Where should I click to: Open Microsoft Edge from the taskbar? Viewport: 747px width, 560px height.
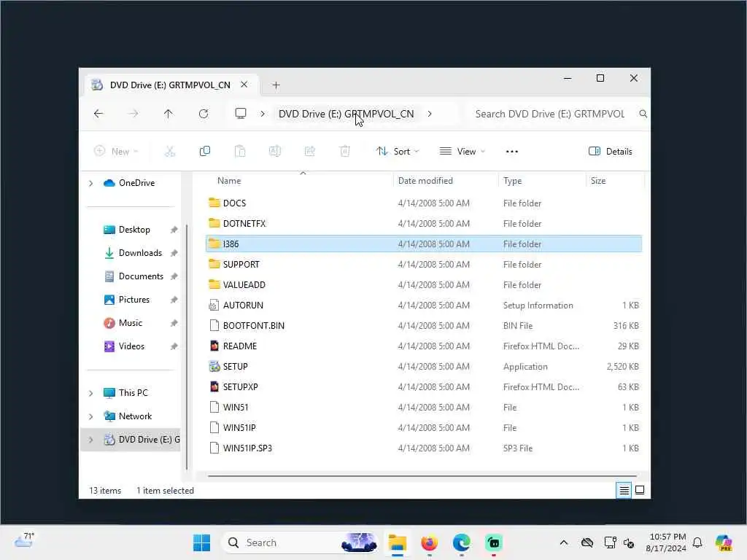coord(461,542)
